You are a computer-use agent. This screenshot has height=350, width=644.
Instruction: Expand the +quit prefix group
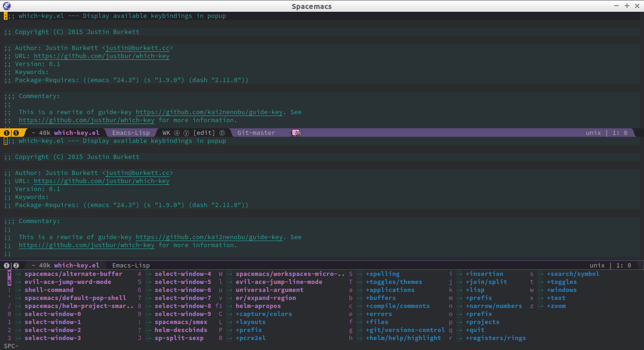(x=475, y=330)
